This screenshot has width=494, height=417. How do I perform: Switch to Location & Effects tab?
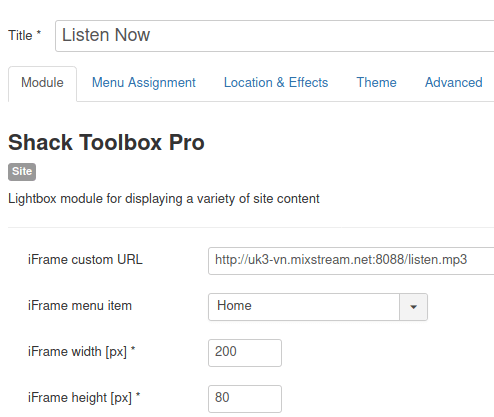coord(276,82)
